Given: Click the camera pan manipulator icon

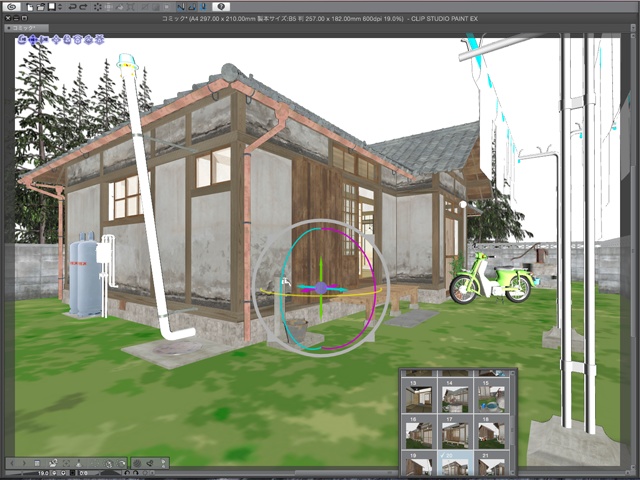Looking at the screenshot, I should click(33, 40).
